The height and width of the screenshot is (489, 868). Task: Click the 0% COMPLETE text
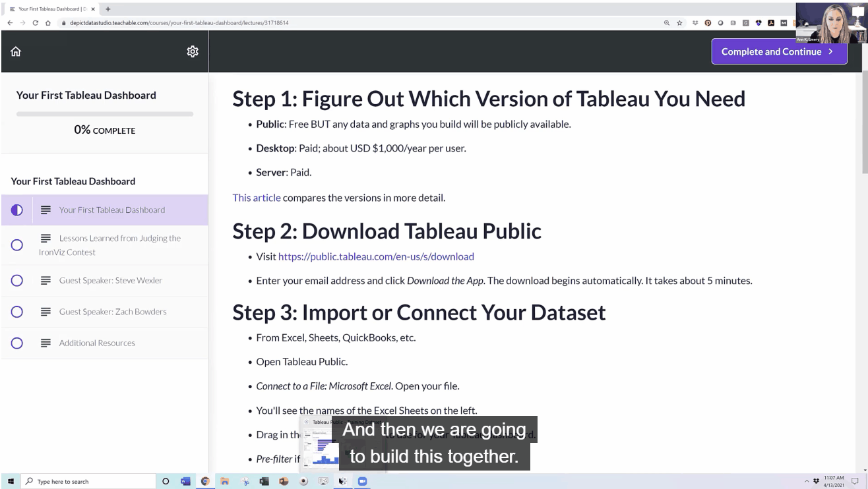105,130
